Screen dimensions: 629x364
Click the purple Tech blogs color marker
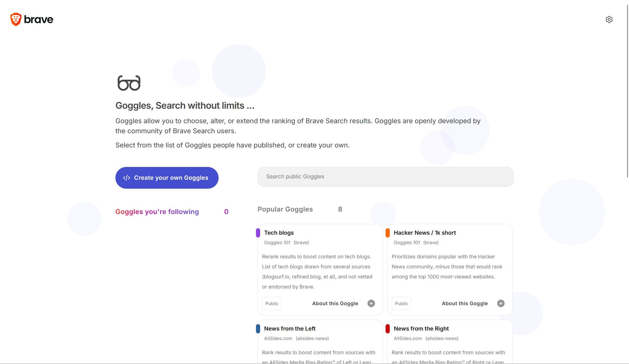point(258,233)
